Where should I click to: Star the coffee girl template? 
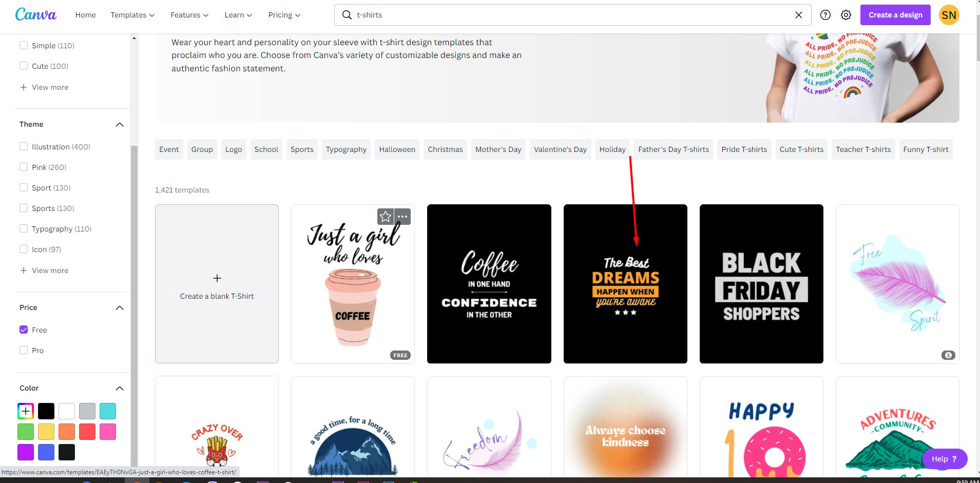point(386,217)
